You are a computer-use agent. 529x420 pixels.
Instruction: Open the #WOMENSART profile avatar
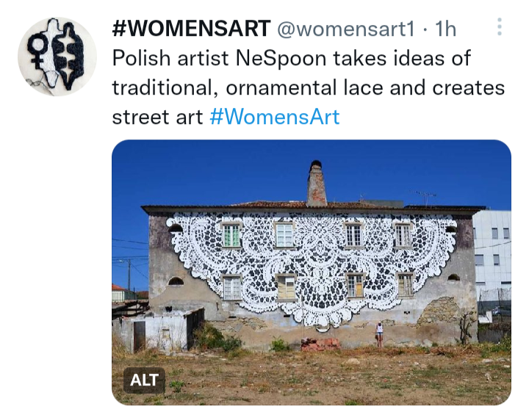pos(57,57)
